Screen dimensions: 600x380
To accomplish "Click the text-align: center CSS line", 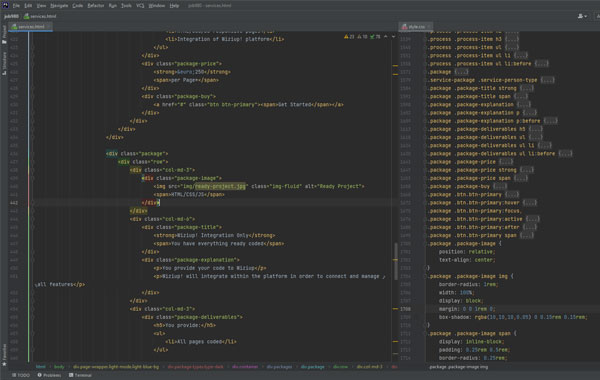I will click(467, 260).
